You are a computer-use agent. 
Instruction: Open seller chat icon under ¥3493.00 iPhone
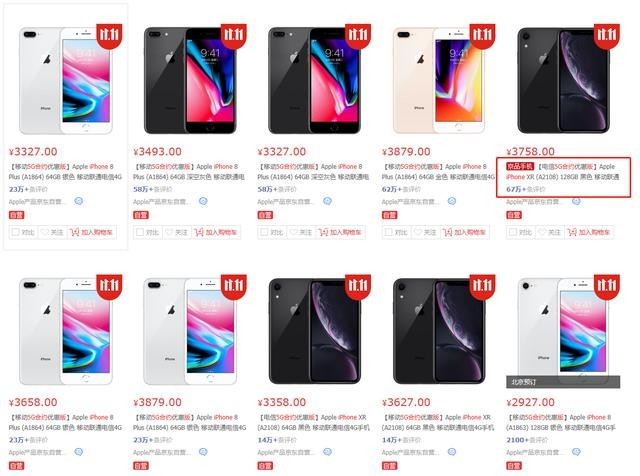point(203,201)
